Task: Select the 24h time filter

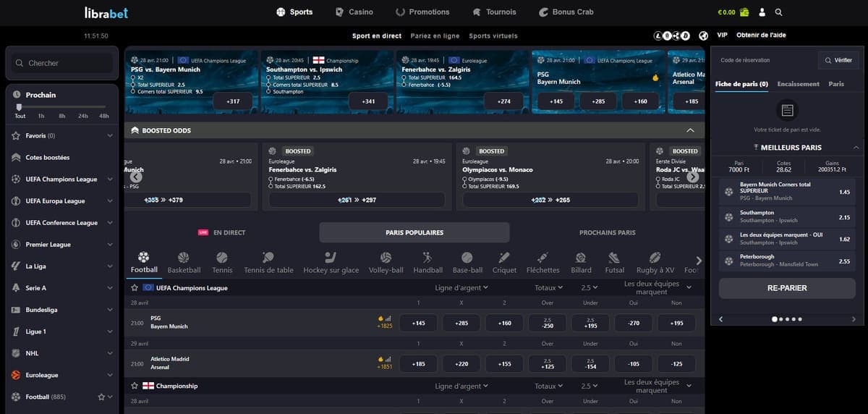Action: (x=83, y=116)
